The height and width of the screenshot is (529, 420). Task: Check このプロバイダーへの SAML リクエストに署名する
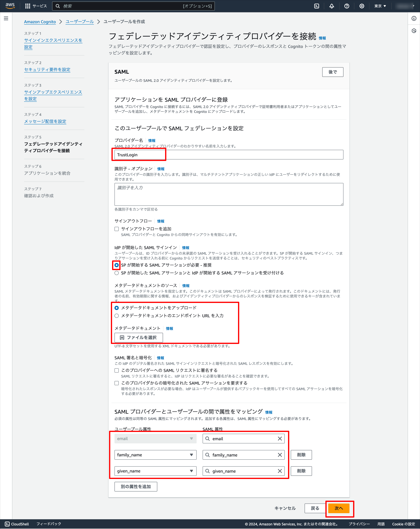[x=116, y=370]
